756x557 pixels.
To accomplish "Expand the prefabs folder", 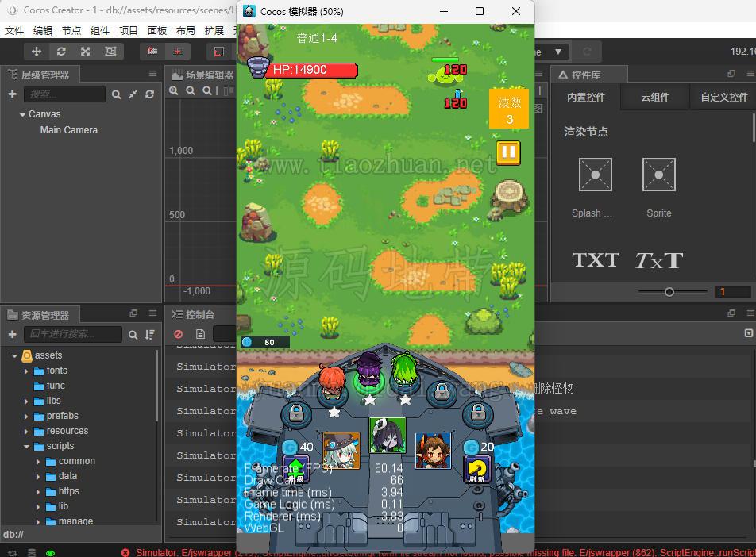I will click(26, 417).
